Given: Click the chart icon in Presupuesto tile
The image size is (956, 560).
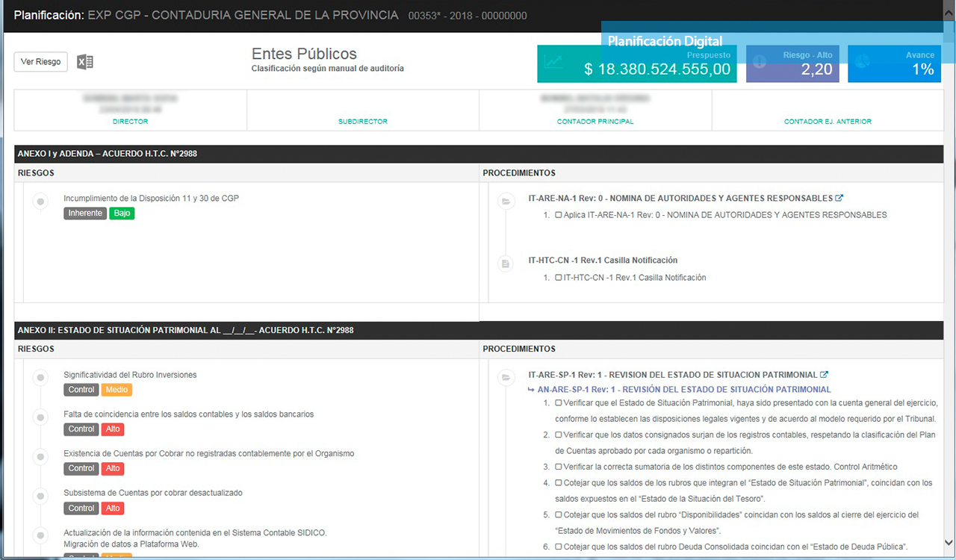Looking at the screenshot, I should click(x=553, y=63).
